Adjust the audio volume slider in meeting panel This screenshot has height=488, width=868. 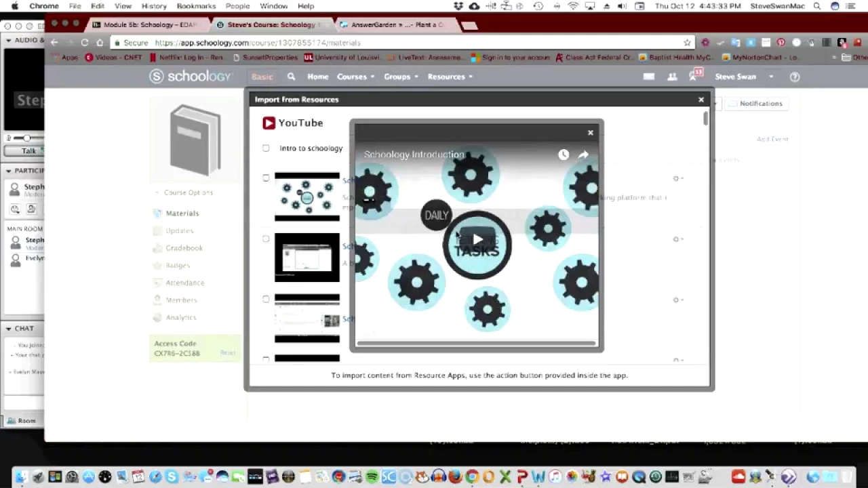point(26,138)
